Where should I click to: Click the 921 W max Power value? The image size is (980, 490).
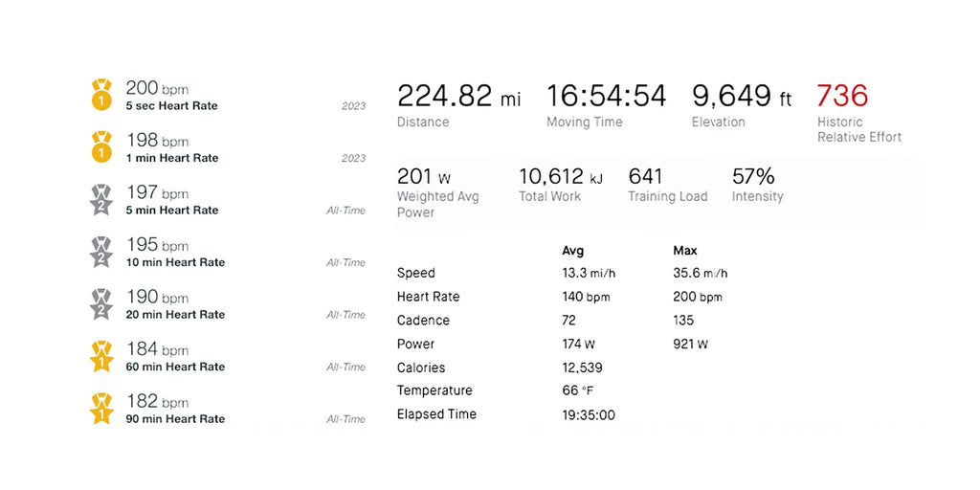[x=689, y=344]
